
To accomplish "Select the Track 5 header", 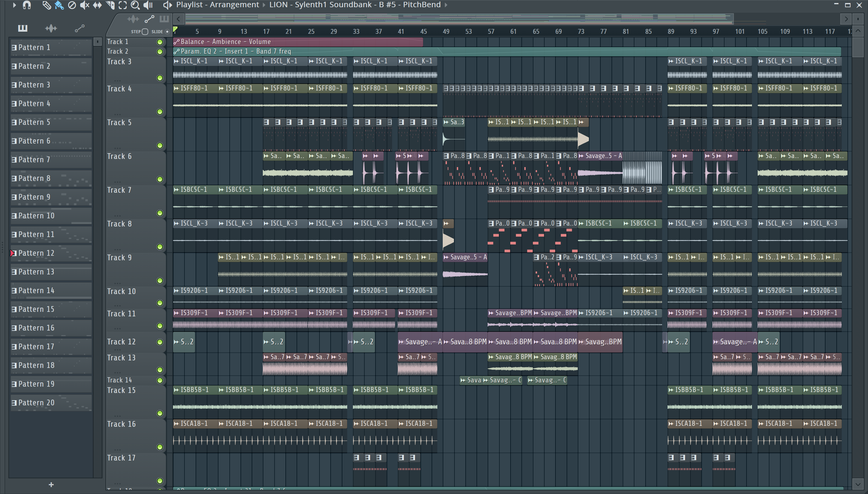I will pos(136,134).
